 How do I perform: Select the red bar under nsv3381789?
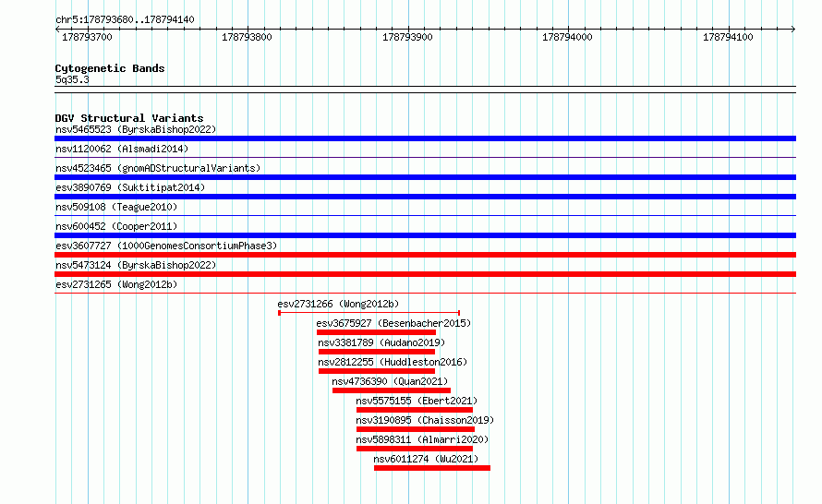[377, 352]
